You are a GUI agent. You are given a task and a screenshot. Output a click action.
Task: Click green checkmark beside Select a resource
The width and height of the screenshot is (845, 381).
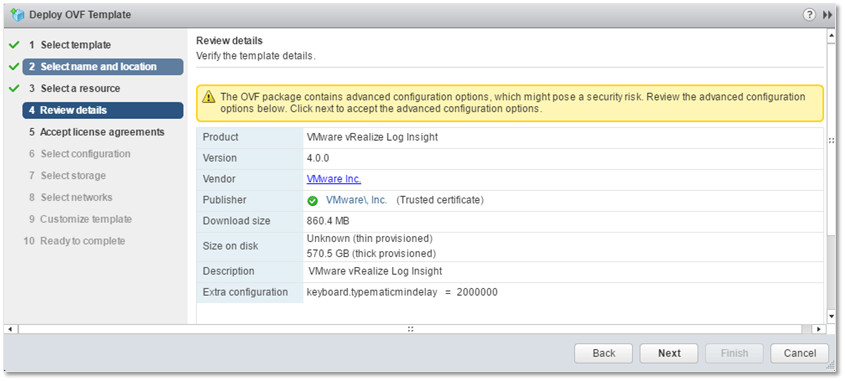(14, 88)
